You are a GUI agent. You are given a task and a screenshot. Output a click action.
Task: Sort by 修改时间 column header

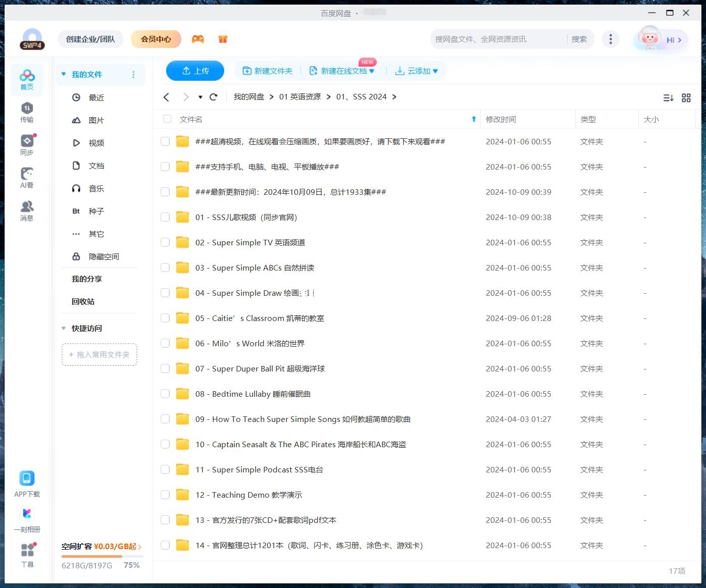pos(501,119)
